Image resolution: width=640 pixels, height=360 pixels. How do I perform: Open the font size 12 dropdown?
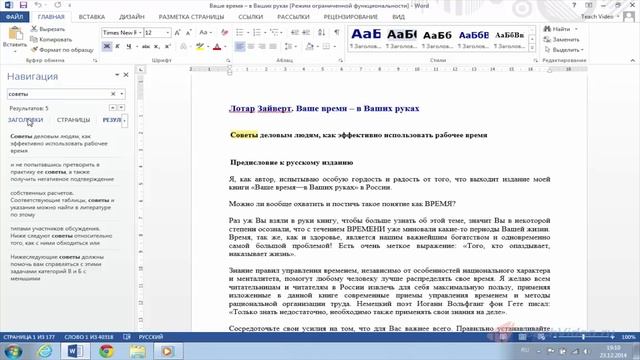[x=167, y=33]
